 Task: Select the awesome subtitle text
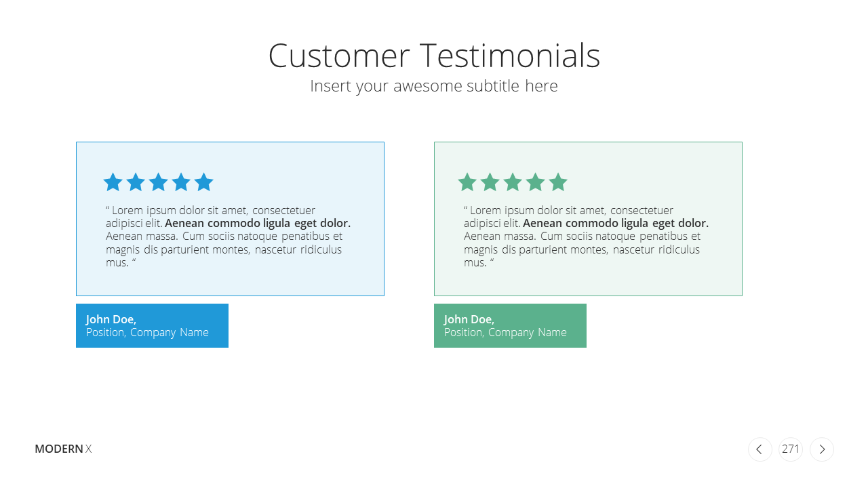tap(434, 86)
